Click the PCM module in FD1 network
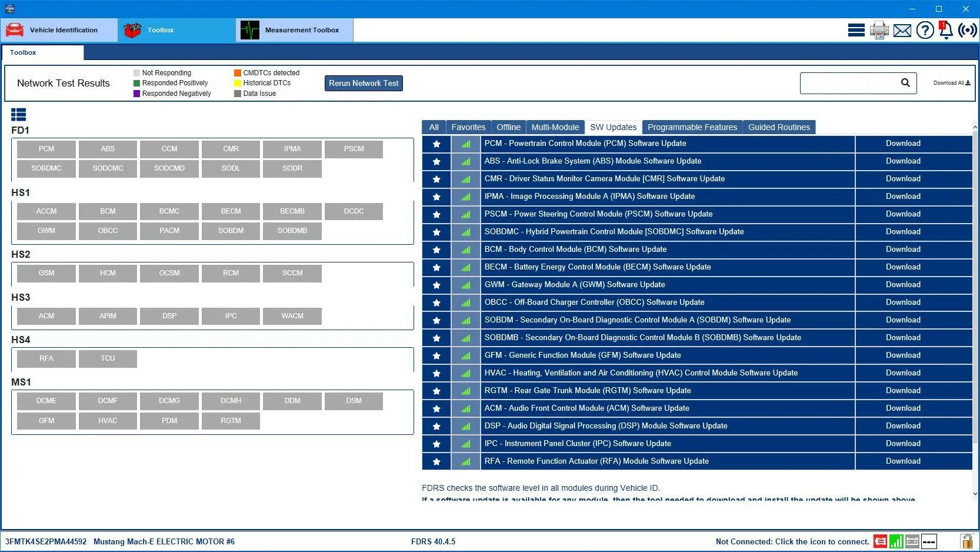 click(46, 149)
